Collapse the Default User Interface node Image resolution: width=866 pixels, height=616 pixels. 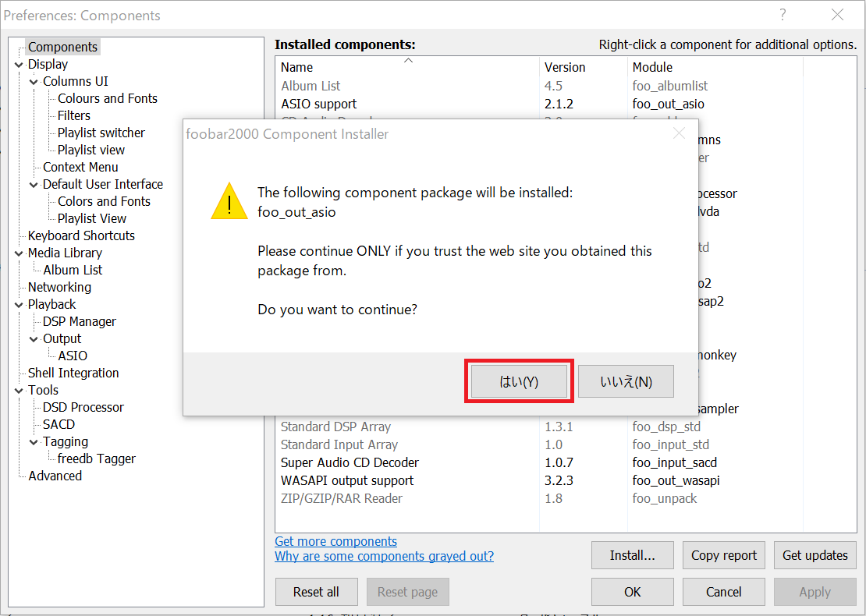34,184
